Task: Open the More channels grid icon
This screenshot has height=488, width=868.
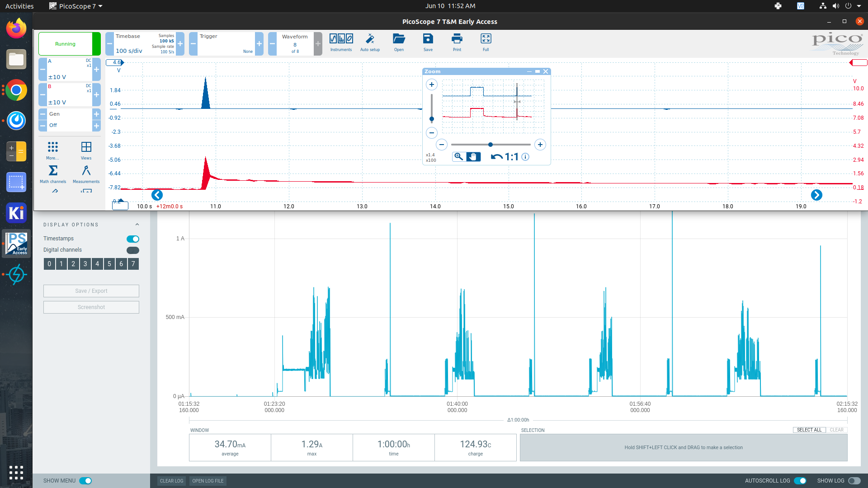Action: pos(53,150)
